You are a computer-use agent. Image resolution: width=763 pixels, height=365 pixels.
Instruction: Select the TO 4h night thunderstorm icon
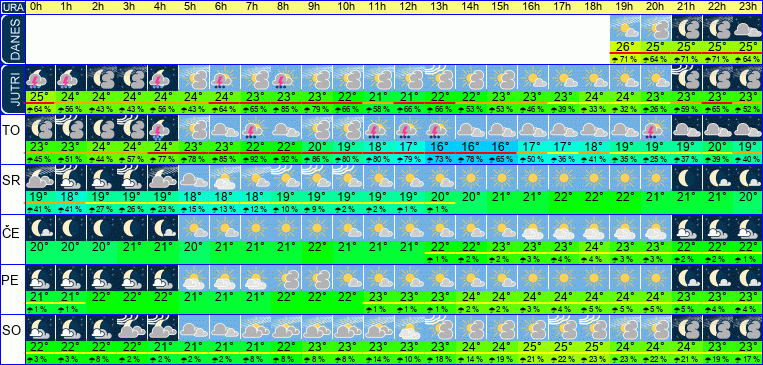[163, 128]
